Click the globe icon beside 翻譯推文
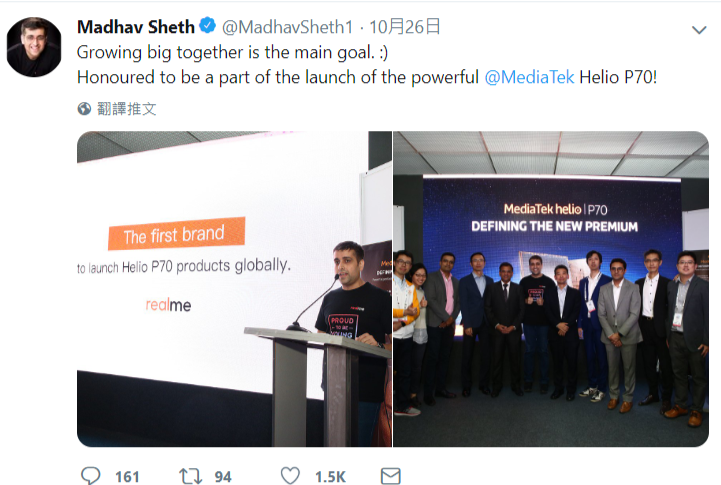The height and width of the screenshot is (485, 721). coord(86,108)
